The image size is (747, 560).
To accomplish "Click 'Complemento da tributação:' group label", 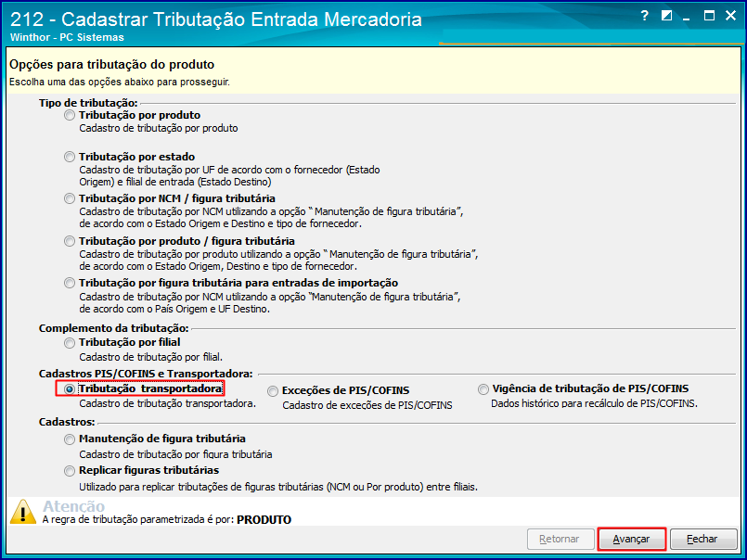I will click(114, 328).
